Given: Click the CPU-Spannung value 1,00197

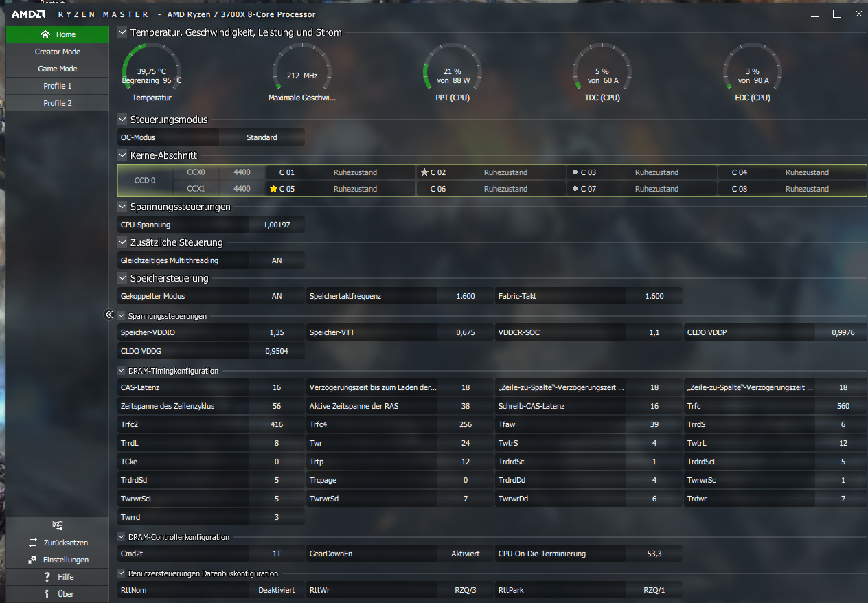Looking at the screenshot, I should 277,225.
